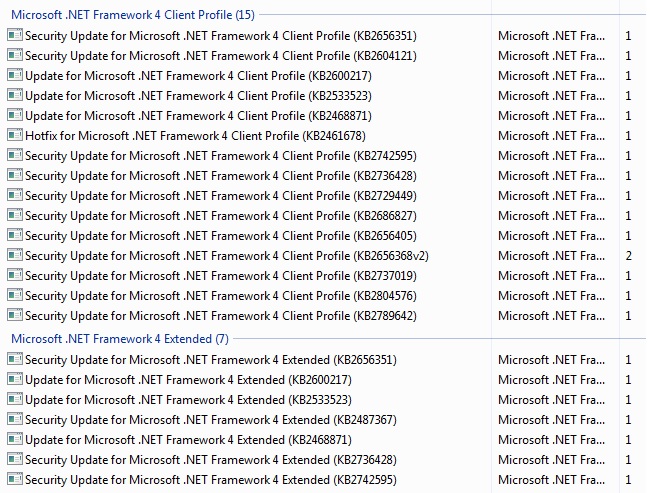This screenshot has width=650, height=493.
Task: Click icon of Client Profile Security Update KB2604121
Action: tap(15, 55)
